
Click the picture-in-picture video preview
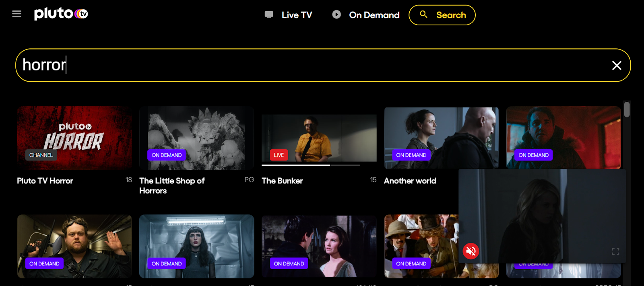click(x=542, y=216)
